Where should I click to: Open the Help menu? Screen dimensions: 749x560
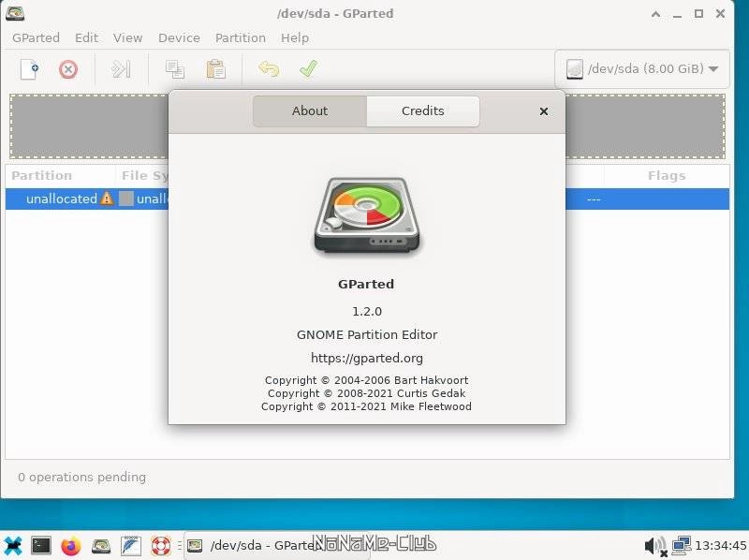pos(295,37)
